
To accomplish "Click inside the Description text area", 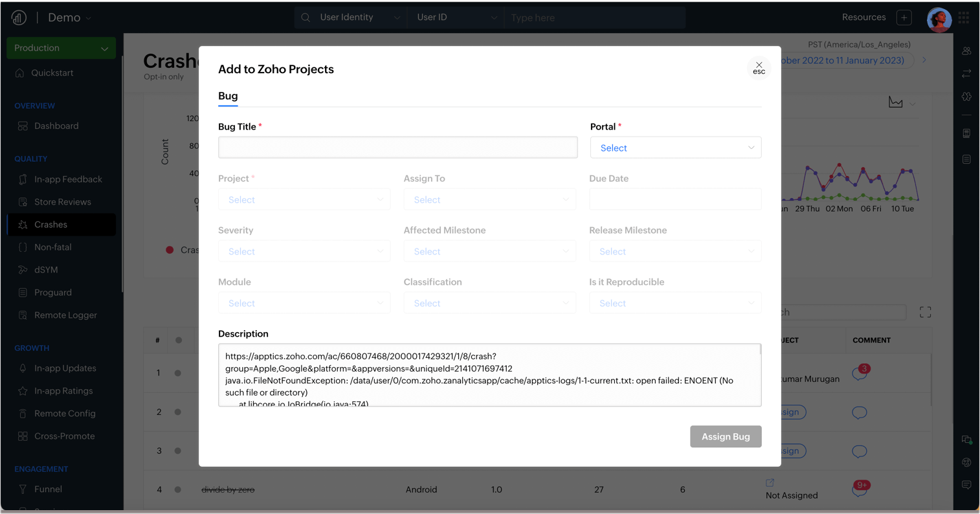I will (x=489, y=375).
